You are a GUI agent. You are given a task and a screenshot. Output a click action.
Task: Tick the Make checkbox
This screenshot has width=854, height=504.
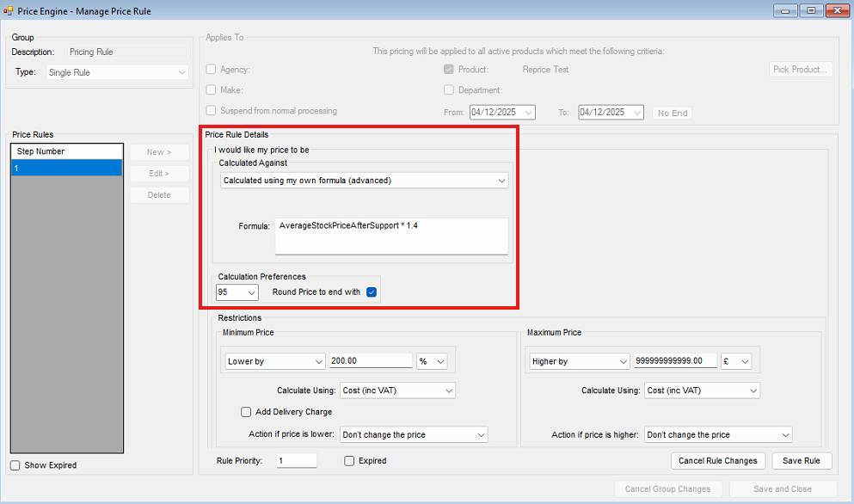(x=211, y=90)
